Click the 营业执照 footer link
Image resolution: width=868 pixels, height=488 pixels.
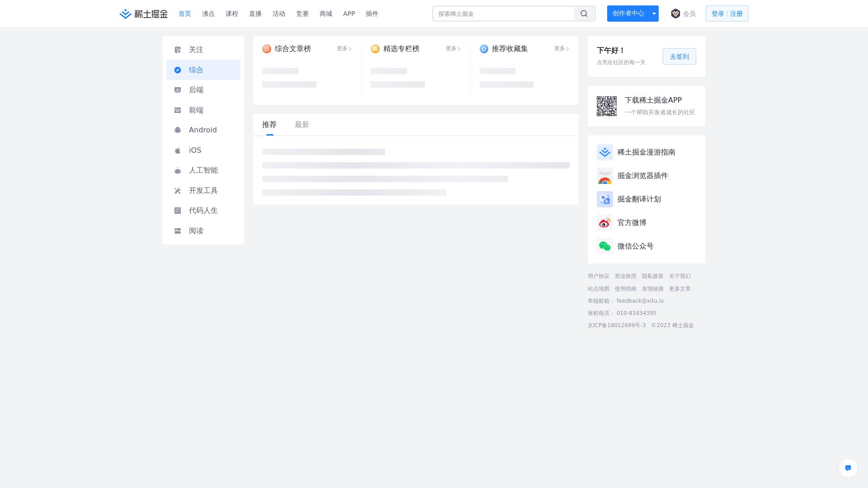click(x=626, y=276)
